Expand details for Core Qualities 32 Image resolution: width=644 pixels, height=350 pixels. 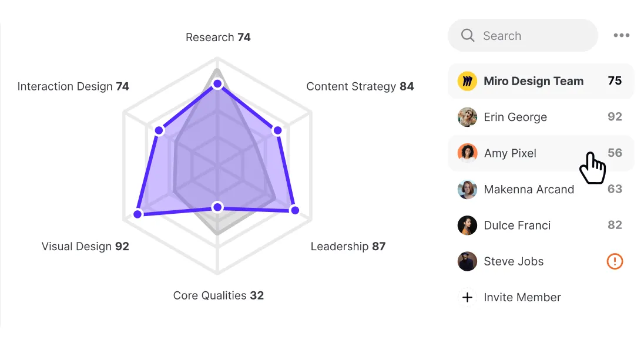coord(218,295)
